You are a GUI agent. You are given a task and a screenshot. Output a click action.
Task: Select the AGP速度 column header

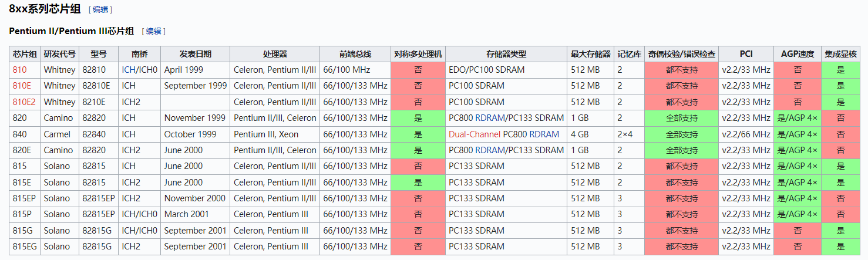coord(798,54)
